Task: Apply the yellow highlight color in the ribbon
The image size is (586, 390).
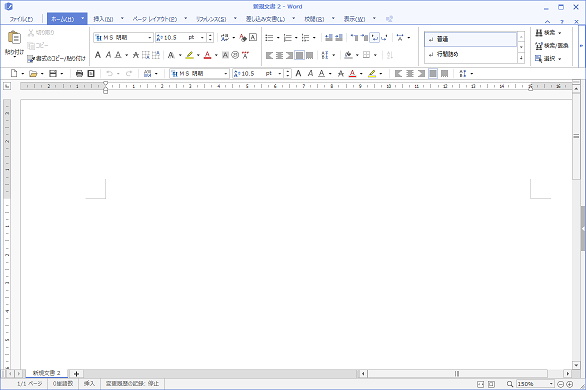Action: point(189,55)
